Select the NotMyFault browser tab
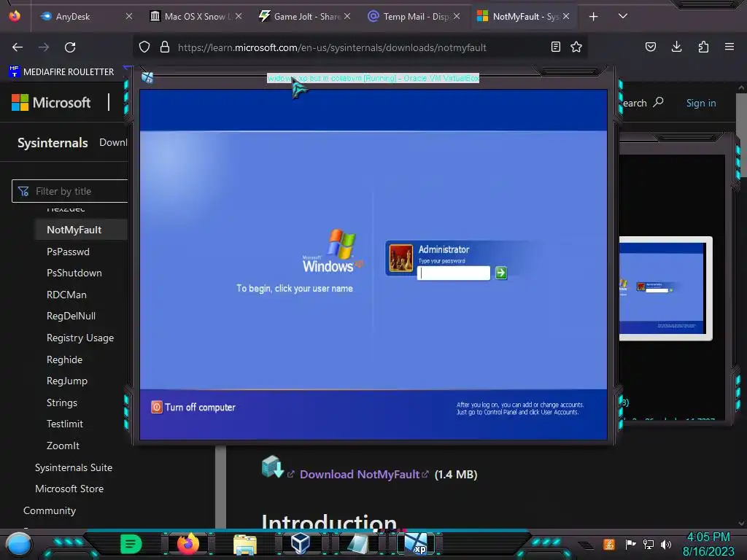This screenshot has height=560, width=747. (x=523, y=17)
